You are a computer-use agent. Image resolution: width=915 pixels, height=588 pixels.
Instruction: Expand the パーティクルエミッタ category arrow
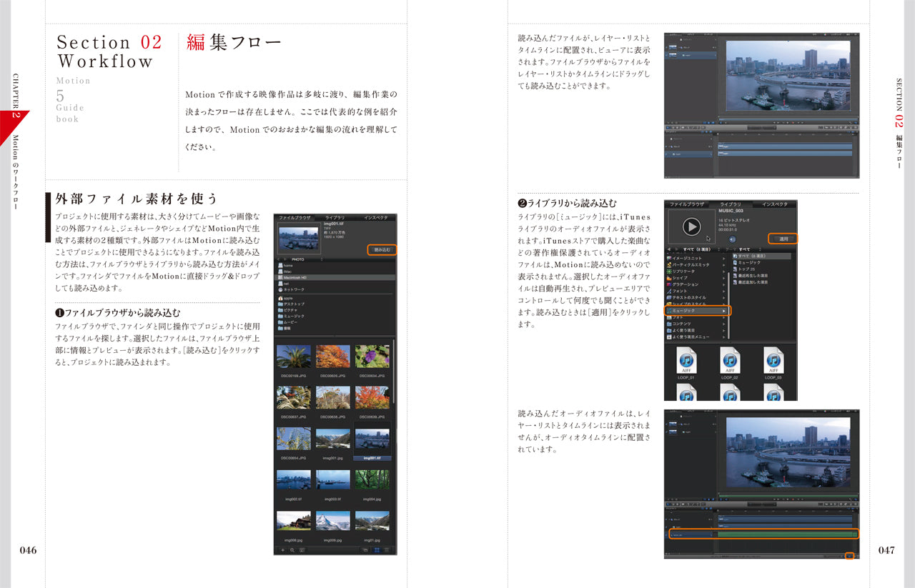pyautogui.click(x=723, y=265)
